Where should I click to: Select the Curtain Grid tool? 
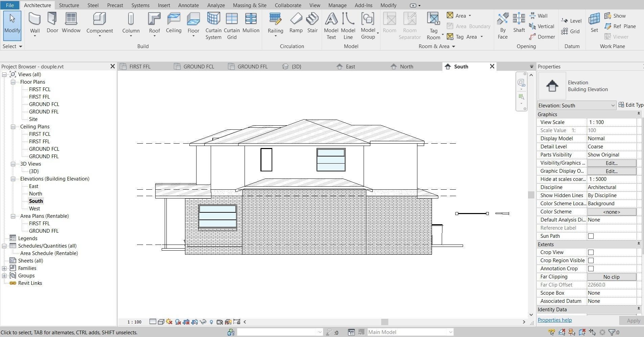pos(232,26)
